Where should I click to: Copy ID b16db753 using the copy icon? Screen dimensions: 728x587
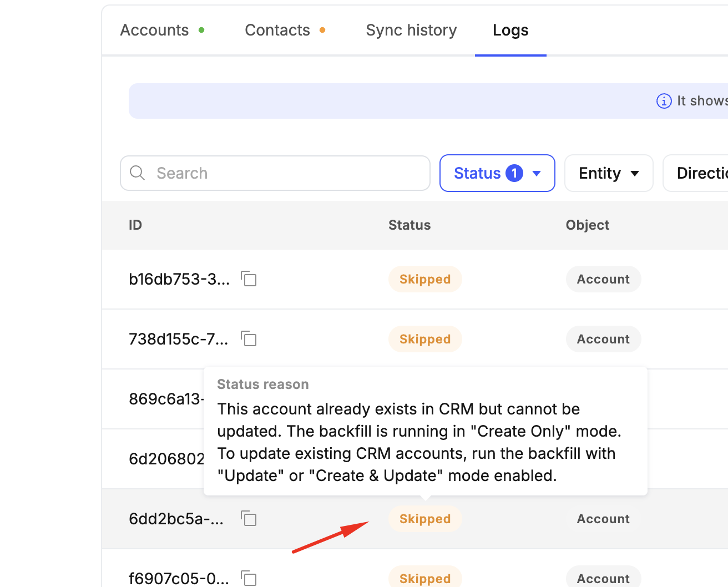[249, 279]
